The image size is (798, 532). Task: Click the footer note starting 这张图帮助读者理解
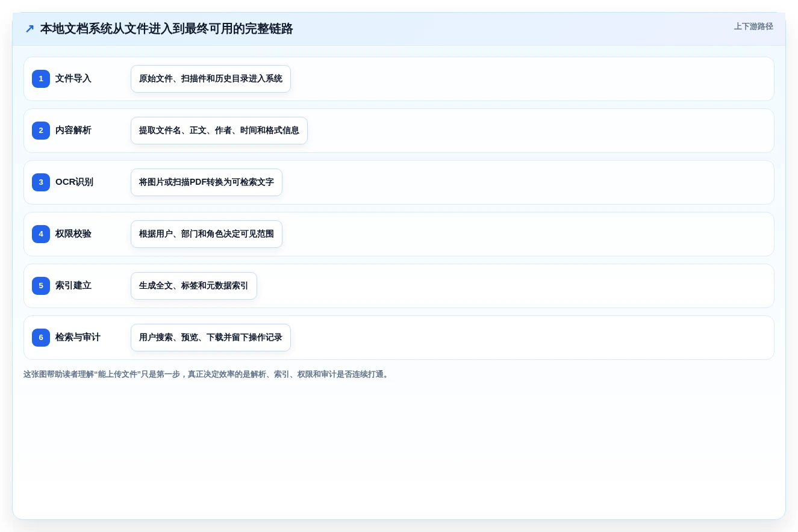pos(207,374)
